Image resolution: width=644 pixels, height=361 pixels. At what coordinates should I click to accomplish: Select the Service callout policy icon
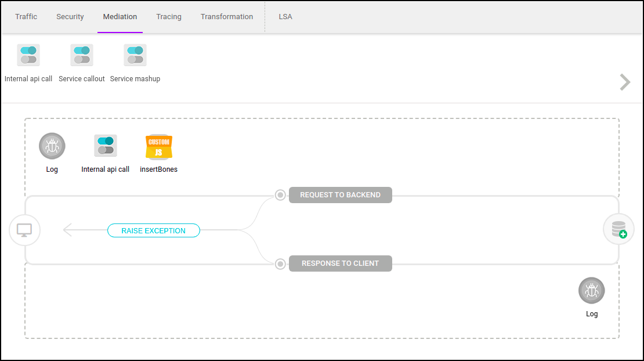[81, 55]
